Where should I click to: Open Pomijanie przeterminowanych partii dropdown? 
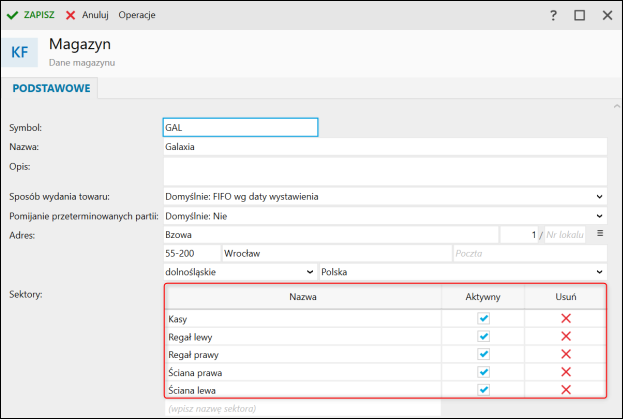coord(599,215)
